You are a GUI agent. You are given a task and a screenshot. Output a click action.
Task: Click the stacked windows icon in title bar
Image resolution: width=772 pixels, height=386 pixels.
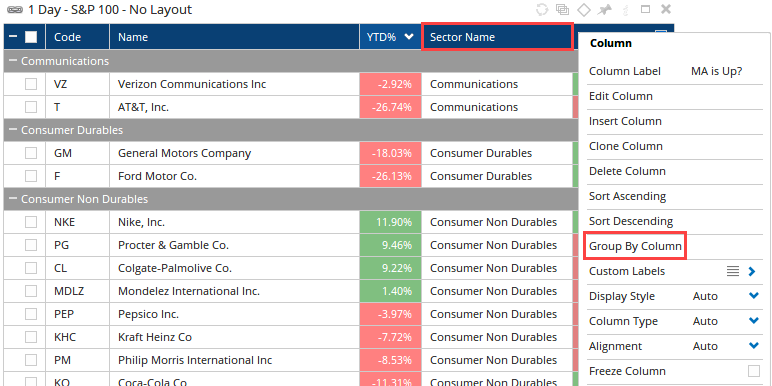coord(562,9)
